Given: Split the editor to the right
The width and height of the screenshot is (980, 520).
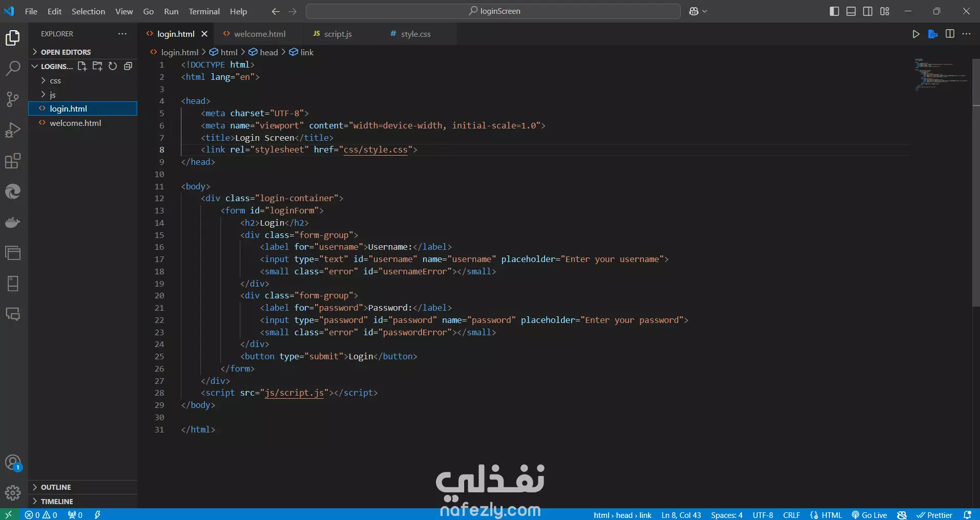Looking at the screenshot, I should coord(950,34).
